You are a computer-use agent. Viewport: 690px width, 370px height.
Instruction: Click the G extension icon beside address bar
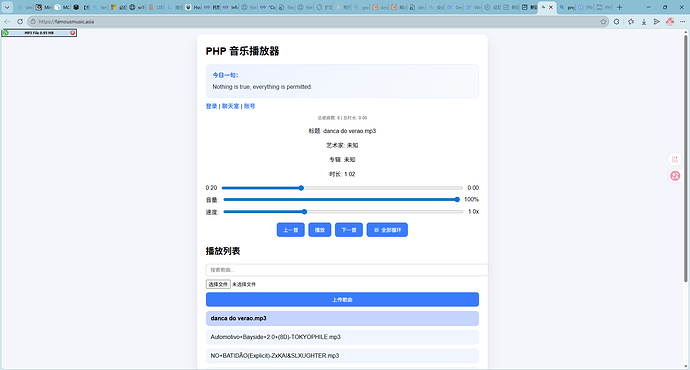[617, 22]
